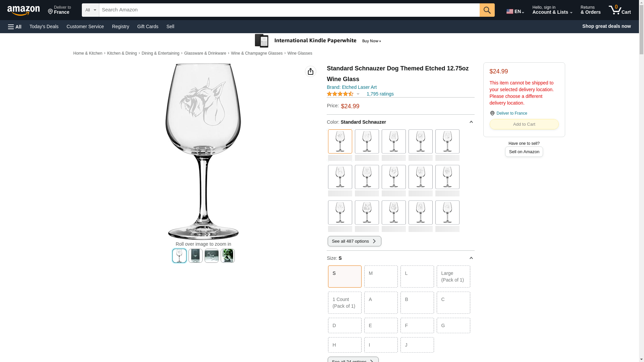This screenshot has width=644, height=362.
Task: Select size M option
Action: point(381,277)
